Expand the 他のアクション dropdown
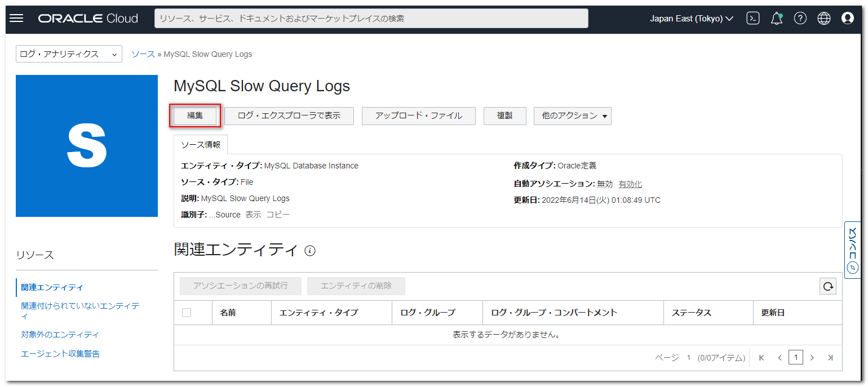The image size is (868, 387). 573,116
